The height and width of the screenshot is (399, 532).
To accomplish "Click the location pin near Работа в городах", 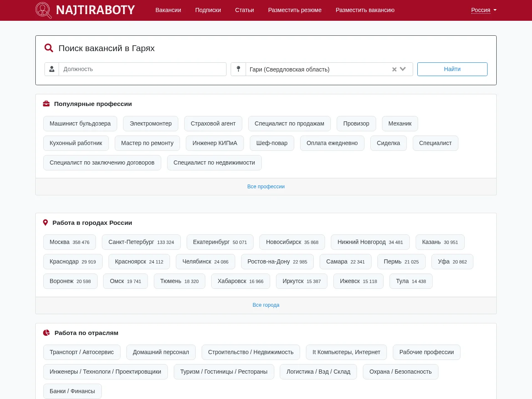I will [46, 223].
